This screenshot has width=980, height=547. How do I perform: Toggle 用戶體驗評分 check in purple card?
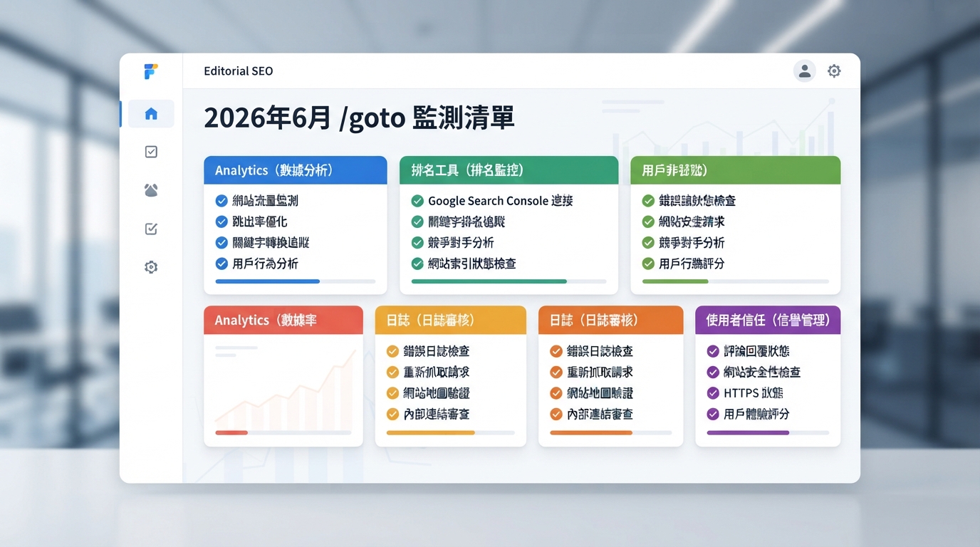pyautogui.click(x=713, y=414)
